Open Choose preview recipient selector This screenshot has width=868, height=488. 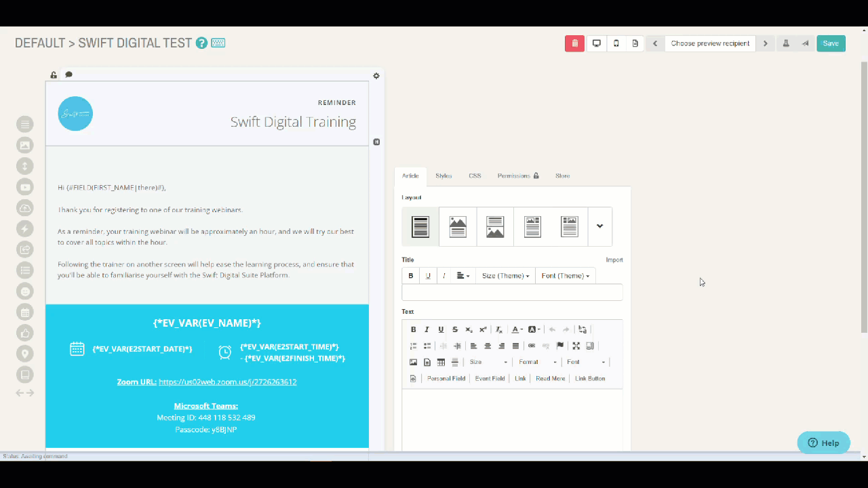(710, 43)
